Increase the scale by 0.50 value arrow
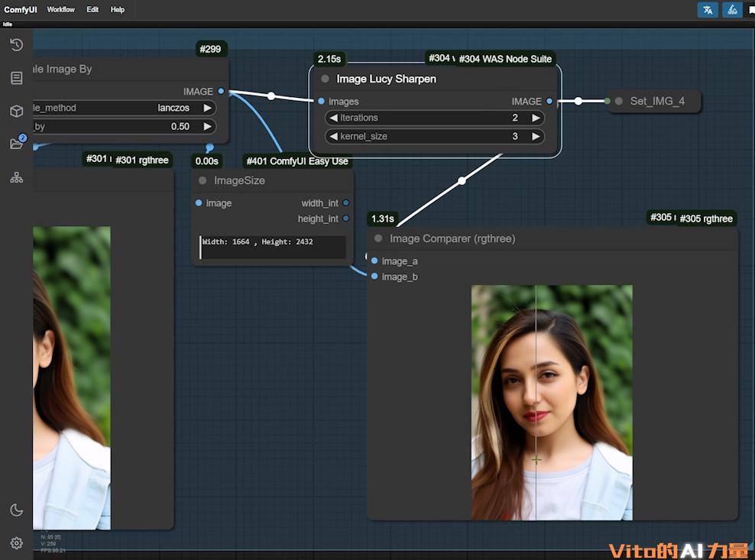This screenshot has height=560, width=755. [x=208, y=126]
